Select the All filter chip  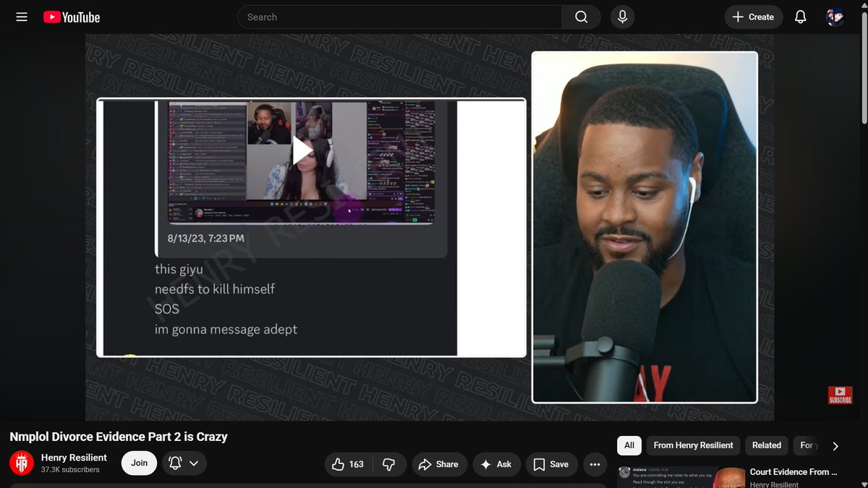point(629,445)
